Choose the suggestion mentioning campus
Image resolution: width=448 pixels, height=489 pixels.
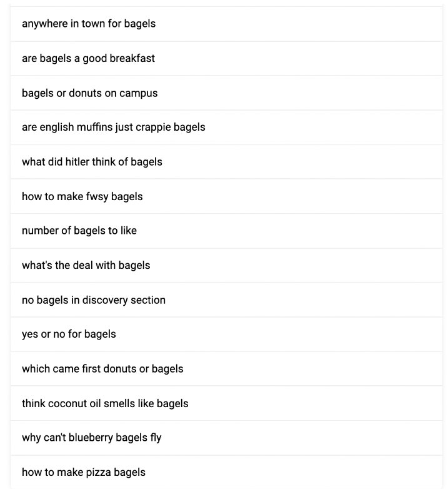(89, 93)
